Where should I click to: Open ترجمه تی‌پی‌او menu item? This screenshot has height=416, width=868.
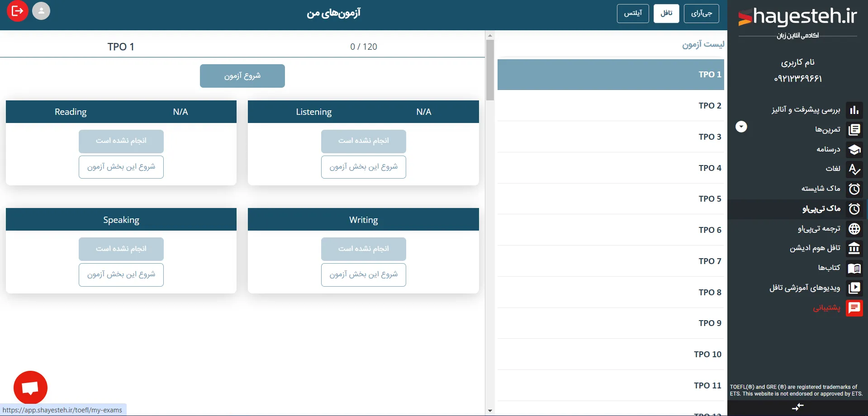click(x=819, y=228)
